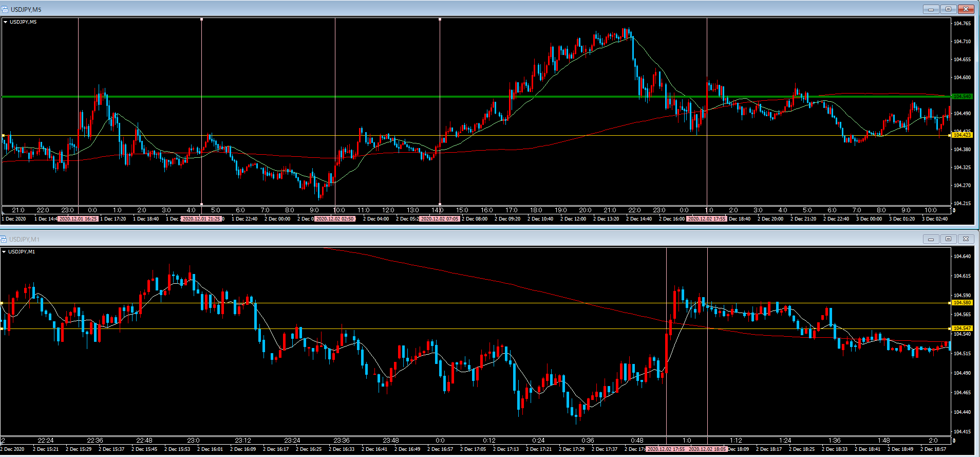This screenshot has width=980, height=457.
Task: Maximize the USDJPY,M5 chart window
Action: tap(948, 9)
